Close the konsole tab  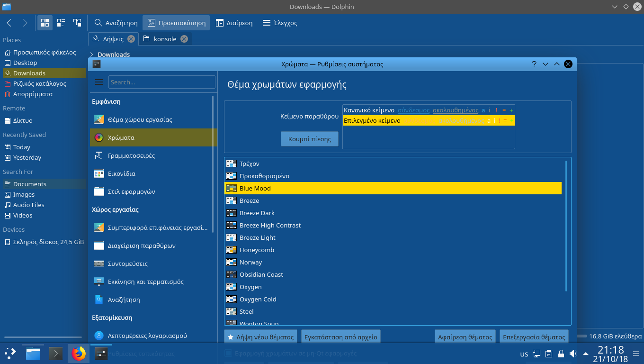pos(184,39)
